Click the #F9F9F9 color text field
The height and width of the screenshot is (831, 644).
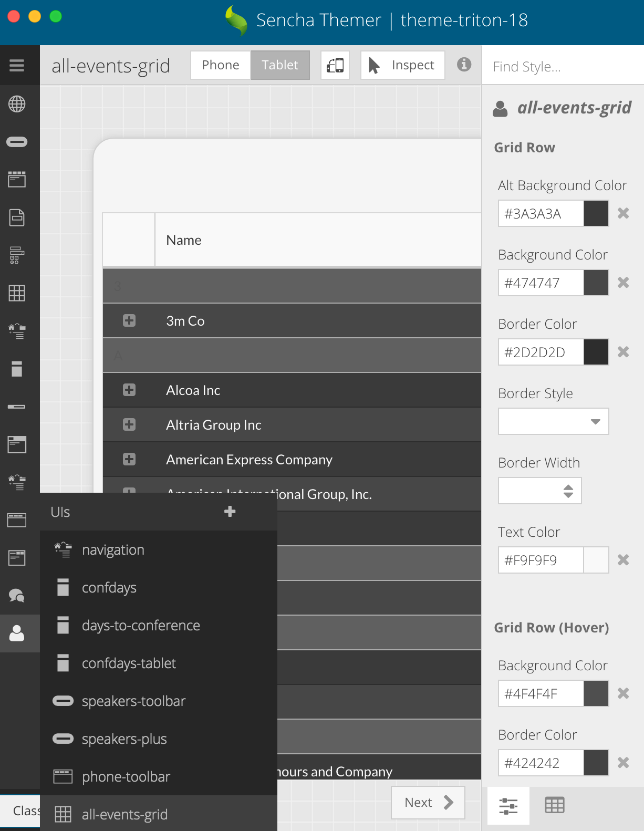coord(541,560)
